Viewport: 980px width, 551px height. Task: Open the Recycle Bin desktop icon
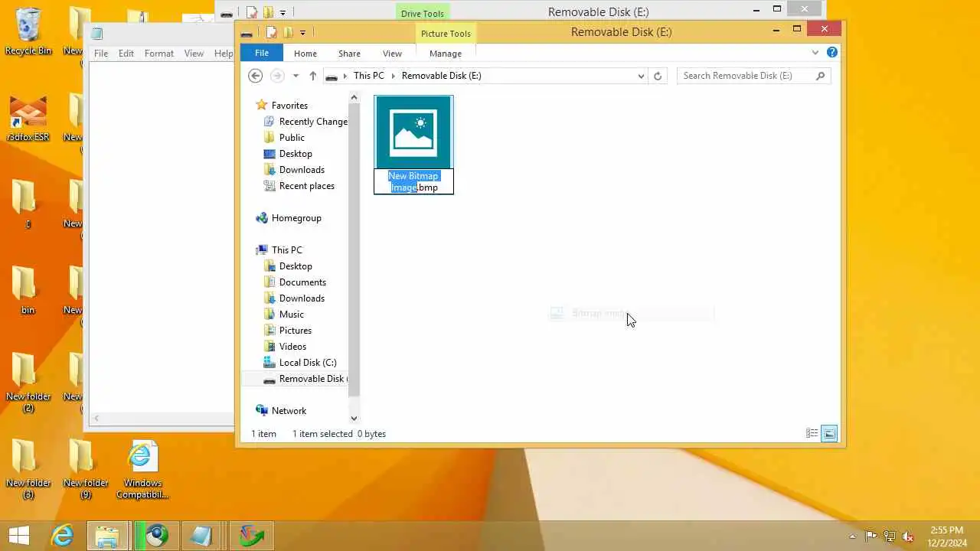[x=28, y=32]
